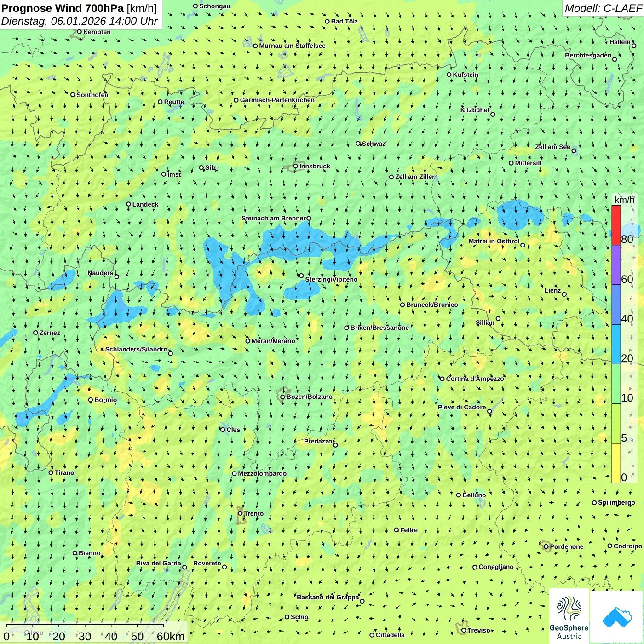Click the Schio label
Image resolution: width=644 pixels, height=644 pixels.
pyautogui.click(x=299, y=617)
